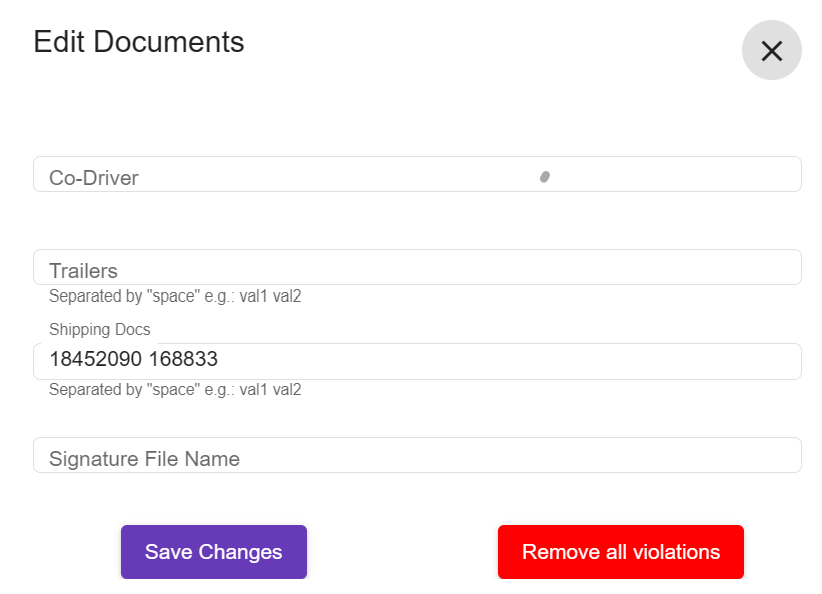Image resolution: width=822 pixels, height=594 pixels.
Task: Click the Signature File Name placeholder text
Action: coord(144,459)
